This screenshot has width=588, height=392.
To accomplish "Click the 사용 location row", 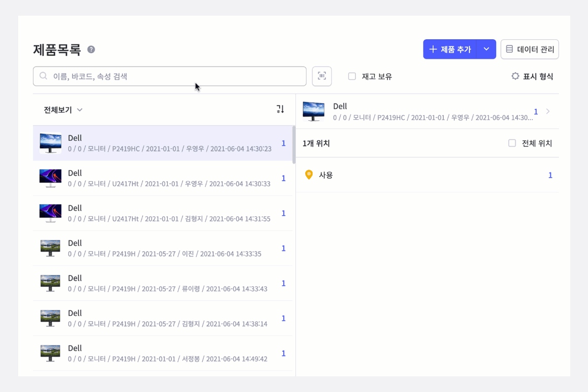I will [x=428, y=175].
